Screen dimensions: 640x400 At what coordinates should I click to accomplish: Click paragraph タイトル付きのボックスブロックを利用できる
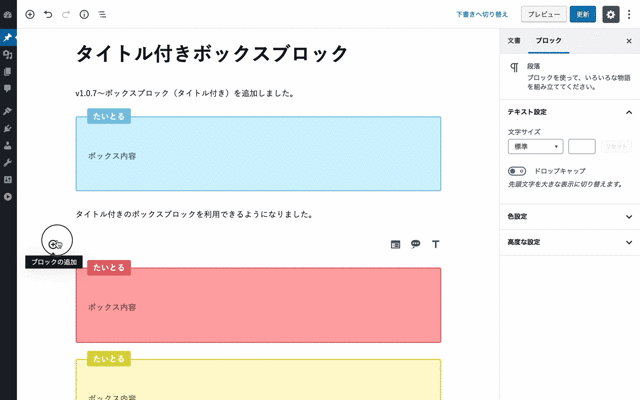pos(194,214)
